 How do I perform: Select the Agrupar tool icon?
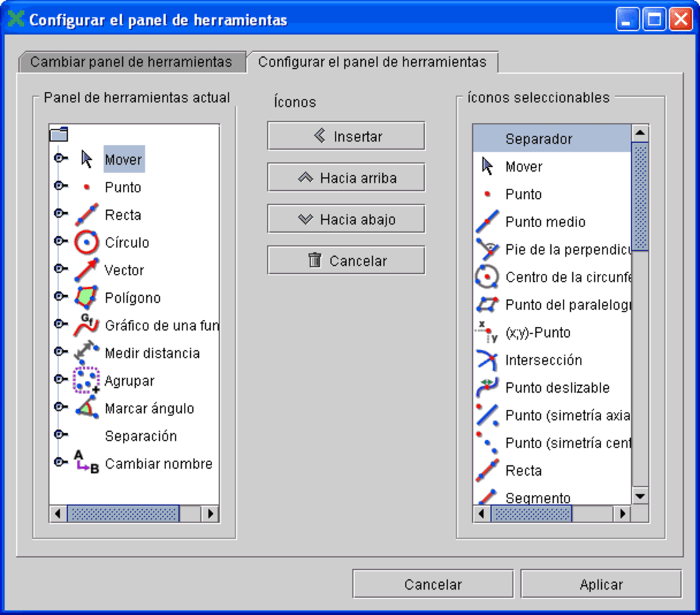click(86, 380)
